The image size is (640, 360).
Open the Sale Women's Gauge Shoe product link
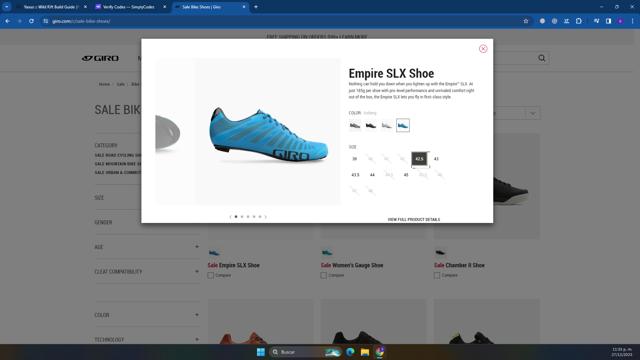click(x=352, y=265)
